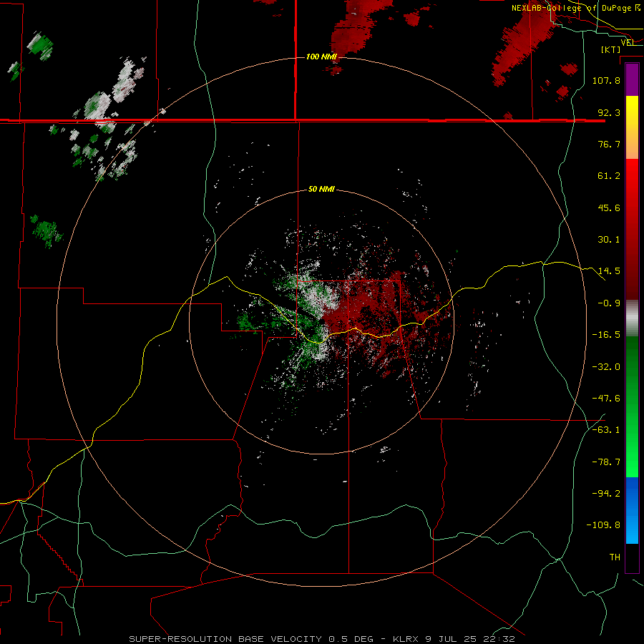Click the blue segment of the color bar
Viewport: 644px width, 644px height.
pyautogui.click(x=632, y=510)
